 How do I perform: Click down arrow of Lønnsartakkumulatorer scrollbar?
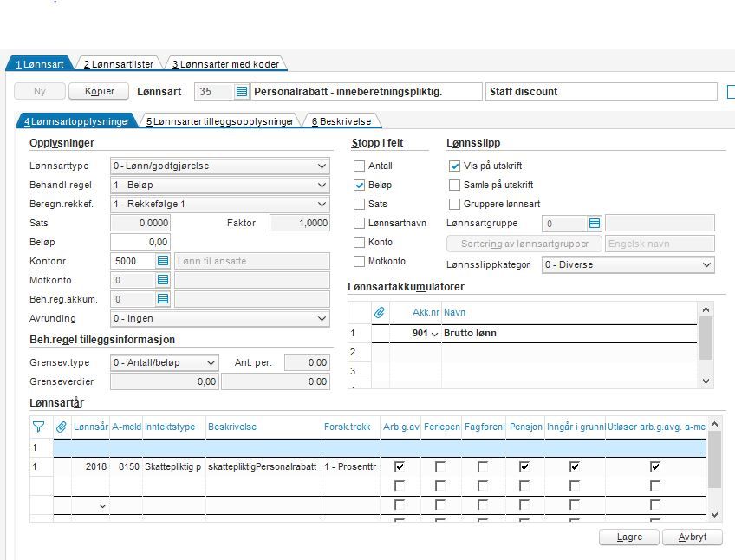tap(706, 381)
